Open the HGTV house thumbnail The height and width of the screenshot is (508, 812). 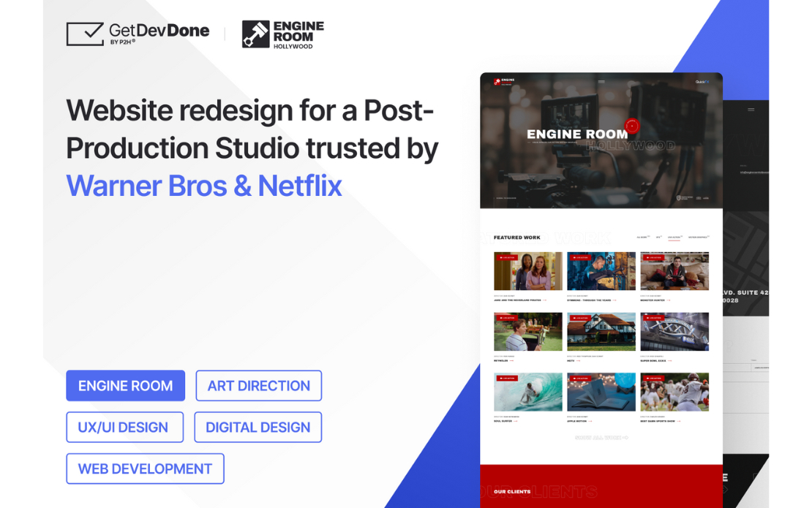(x=601, y=332)
